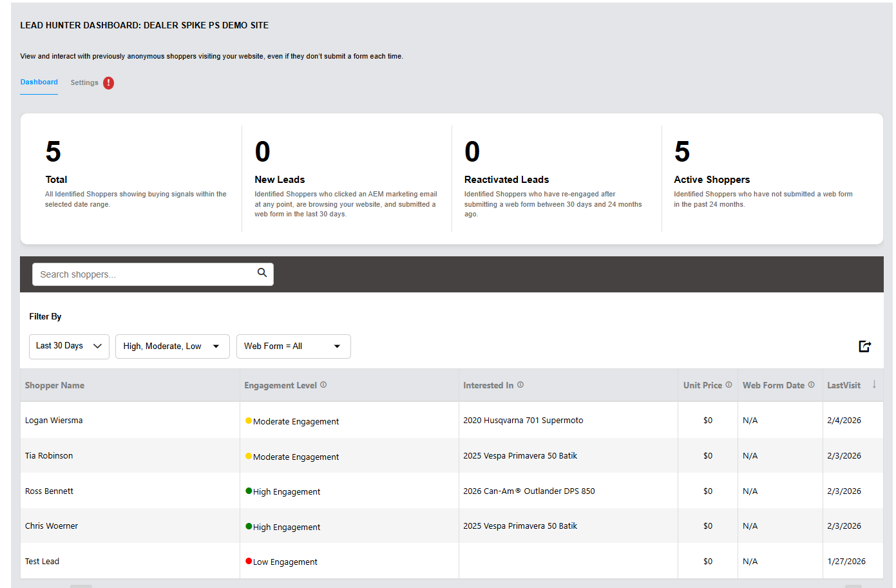Image resolution: width=896 pixels, height=588 pixels.
Task: Switch to the Dashboard tab
Action: click(39, 82)
